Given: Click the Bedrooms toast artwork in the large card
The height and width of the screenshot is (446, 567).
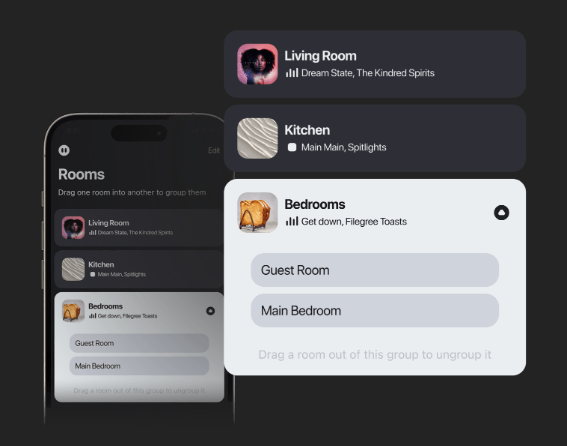Looking at the screenshot, I should 257,212.
